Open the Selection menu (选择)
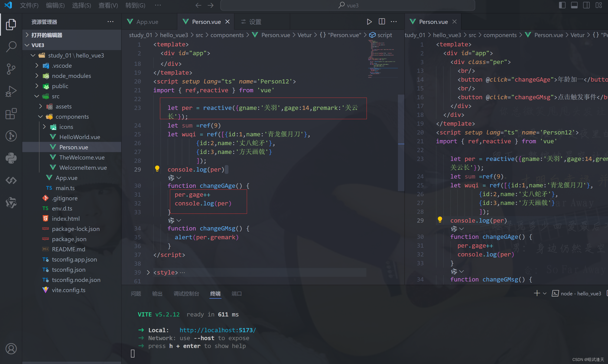The width and height of the screenshot is (608, 364). click(x=81, y=5)
